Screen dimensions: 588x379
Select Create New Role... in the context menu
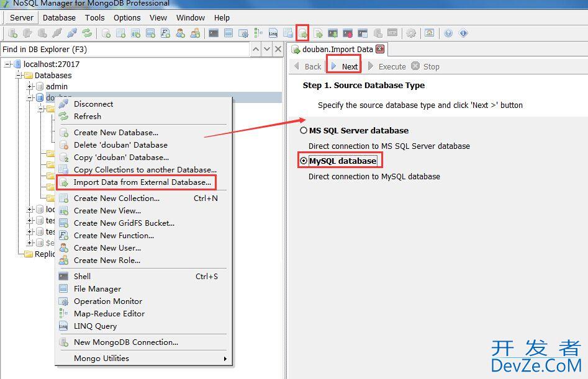(x=143, y=261)
